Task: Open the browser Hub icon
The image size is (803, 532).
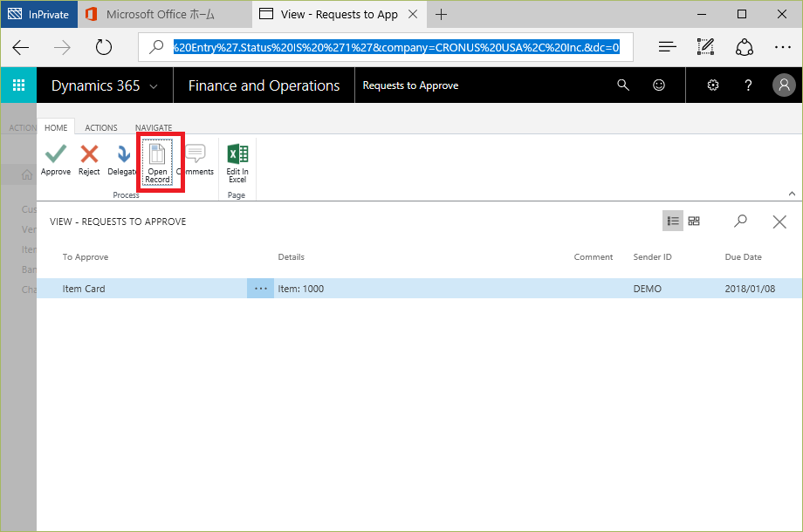Action: coord(668,47)
